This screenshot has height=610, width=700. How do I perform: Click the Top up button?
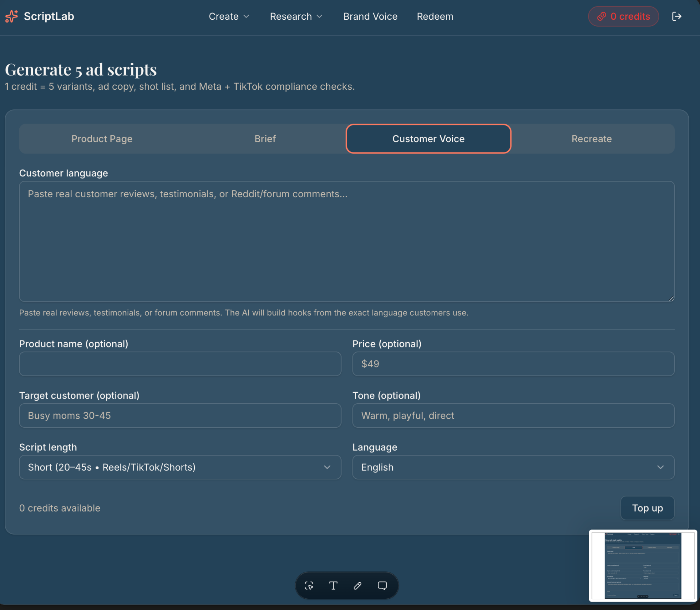647,508
